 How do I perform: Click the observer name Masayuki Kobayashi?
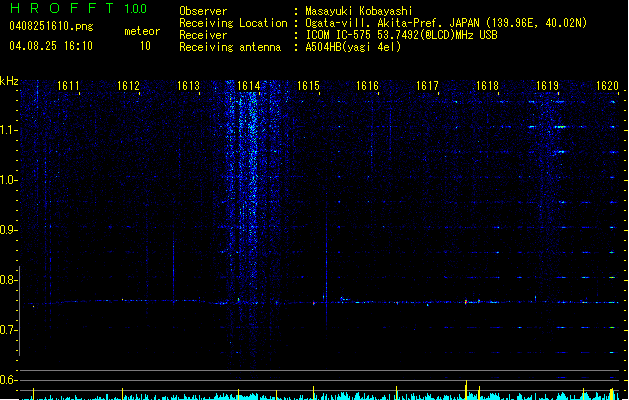pyautogui.click(x=359, y=11)
